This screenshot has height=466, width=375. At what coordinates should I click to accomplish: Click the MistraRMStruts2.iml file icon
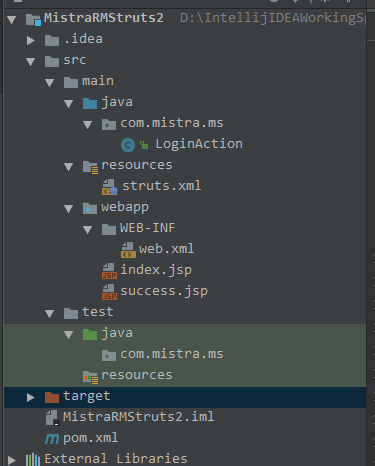pyautogui.click(x=52, y=418)
